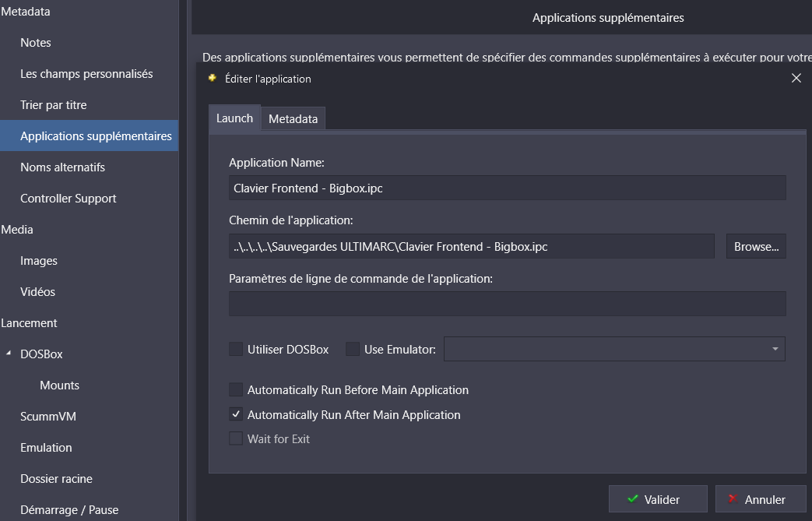The image size is (812, 521).
Task: Click the Browse... button
Action: pyautogui.click(x=756, y=247)
